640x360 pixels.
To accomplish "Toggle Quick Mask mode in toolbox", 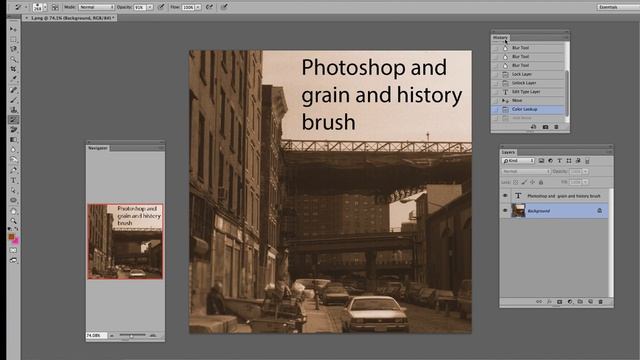I will click(x=13, y=250).
